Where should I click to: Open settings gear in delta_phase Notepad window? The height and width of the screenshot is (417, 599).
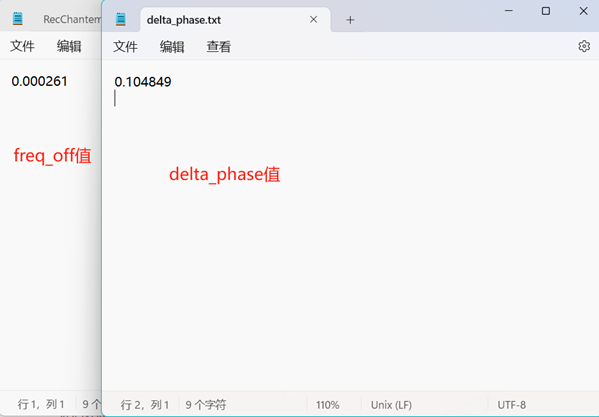tap(584, 46)
